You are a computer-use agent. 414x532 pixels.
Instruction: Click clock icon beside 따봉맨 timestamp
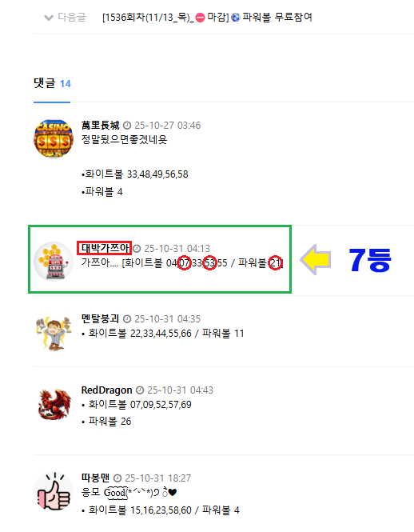(117, 478)
